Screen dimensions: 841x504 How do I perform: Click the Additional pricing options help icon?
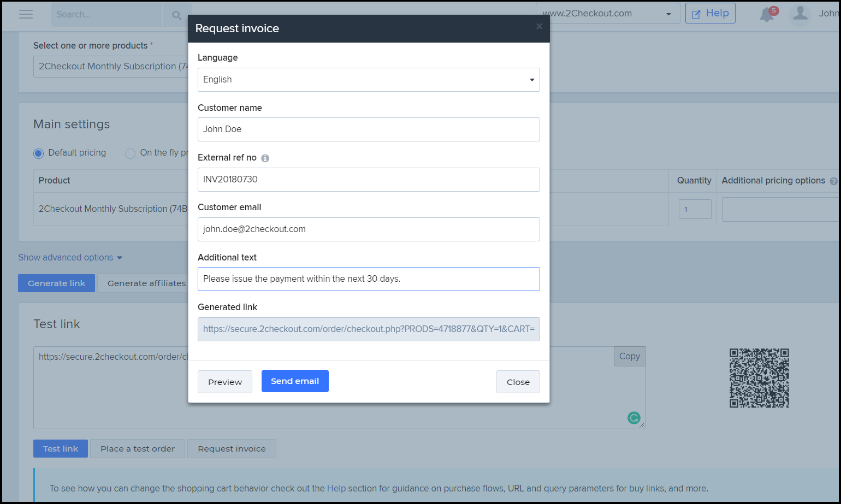tap(833, 181)
